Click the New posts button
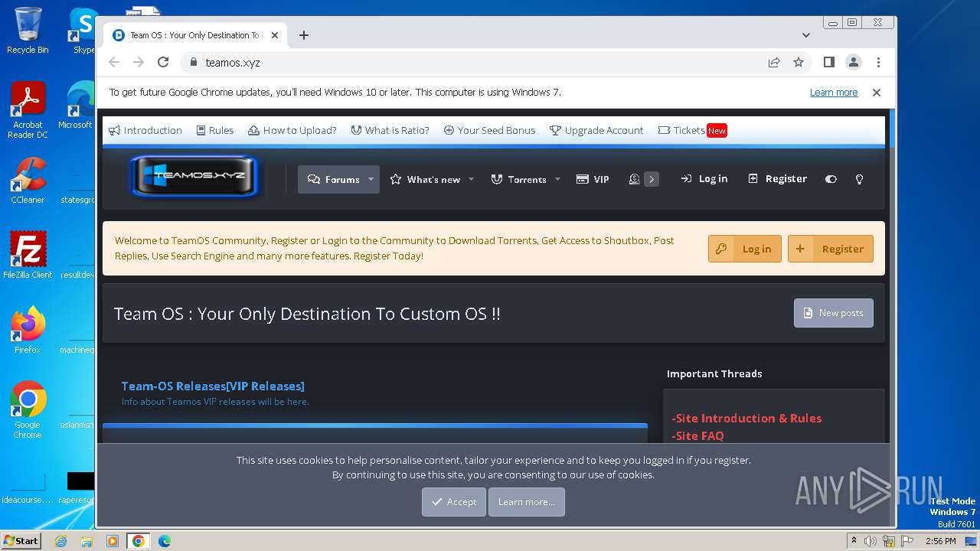 [834, 313]
